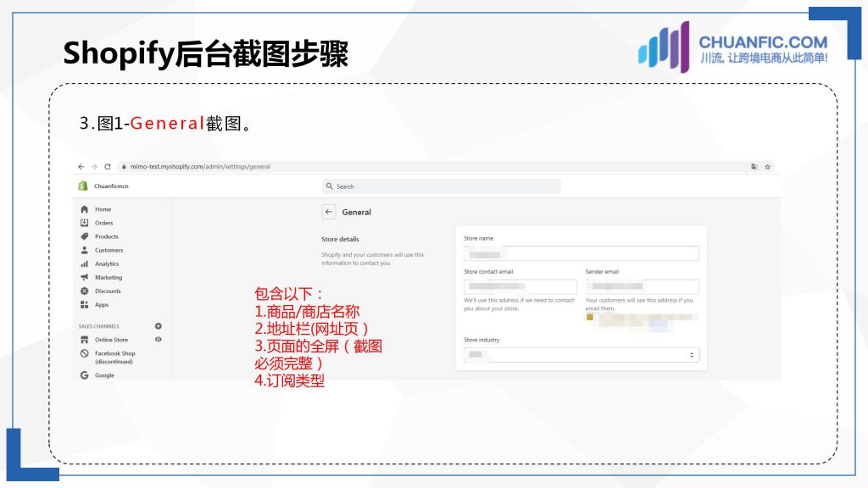
Task: Open Online Store sales channel
Action: pos(111,340)
